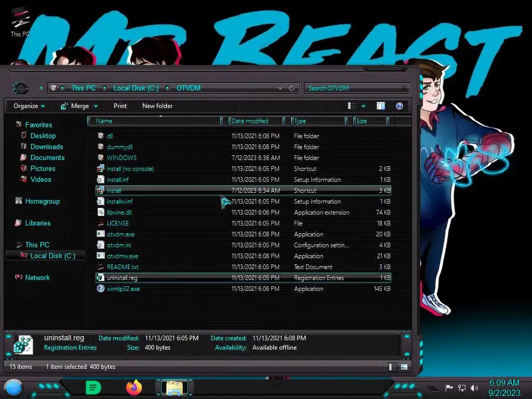Select installw.inf file icon
The height and width of the screenshot is (399, 532).
100,201
